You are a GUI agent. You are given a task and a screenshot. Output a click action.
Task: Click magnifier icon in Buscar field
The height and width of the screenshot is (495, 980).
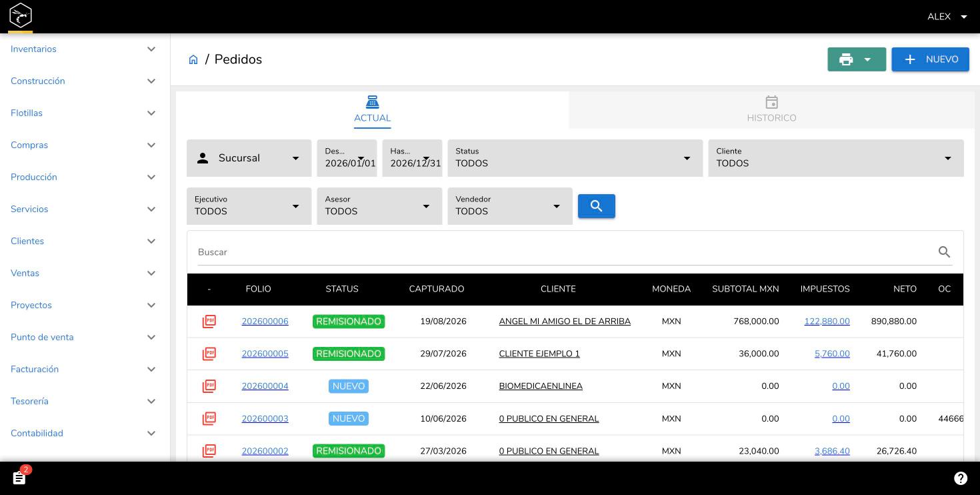click(944, 252)
